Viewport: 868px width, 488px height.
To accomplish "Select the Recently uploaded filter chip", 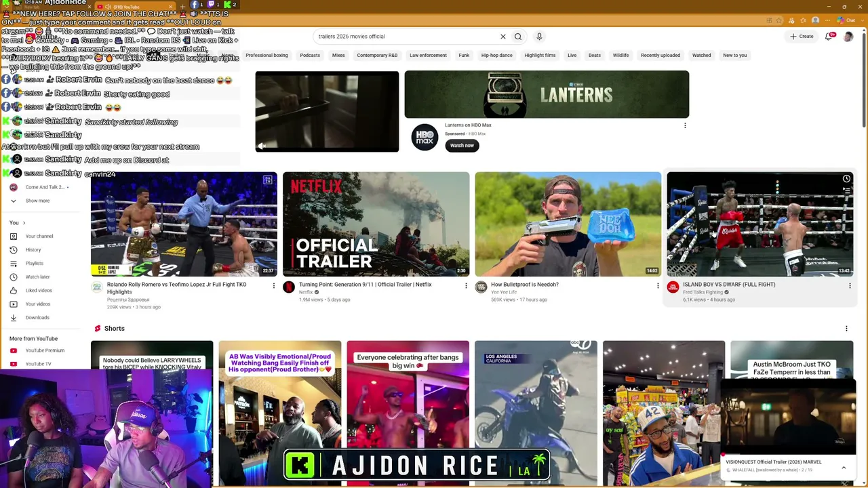I will tap(660, 56).
